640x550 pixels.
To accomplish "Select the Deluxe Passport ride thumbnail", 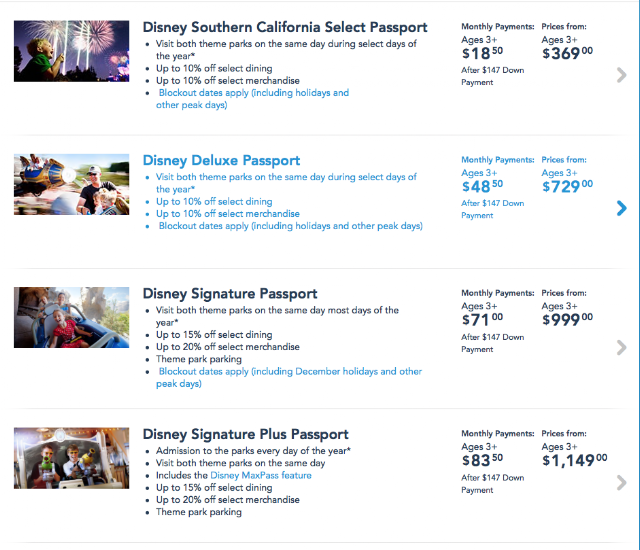I will (x=71, y=184).
